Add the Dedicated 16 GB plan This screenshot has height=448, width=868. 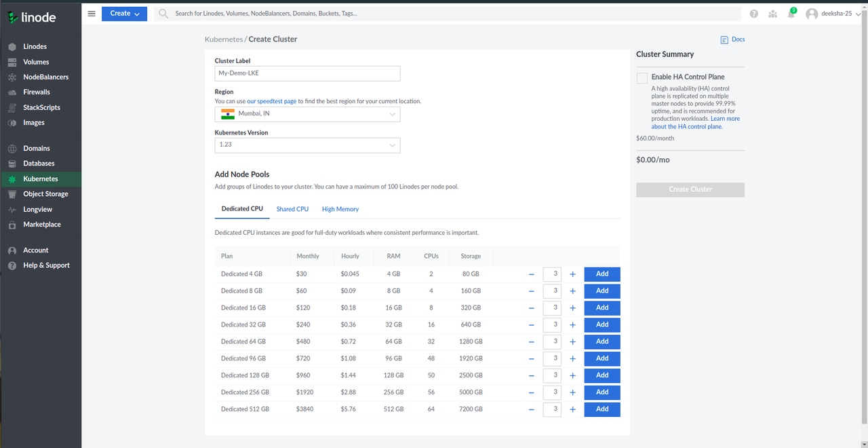point(602,308)
